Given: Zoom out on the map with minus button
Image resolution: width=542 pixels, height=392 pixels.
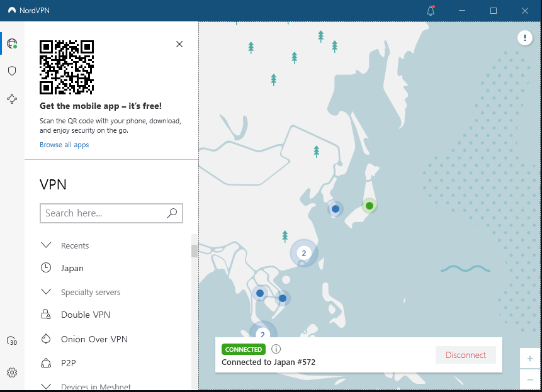Looking at the screenshot, I should point(530,379).
